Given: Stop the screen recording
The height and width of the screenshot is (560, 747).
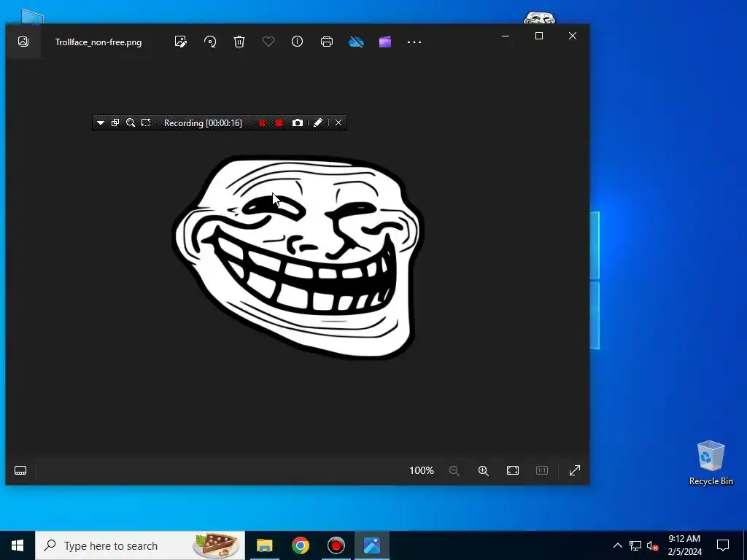Looking at the screenshot, I should tap(279, 122).
